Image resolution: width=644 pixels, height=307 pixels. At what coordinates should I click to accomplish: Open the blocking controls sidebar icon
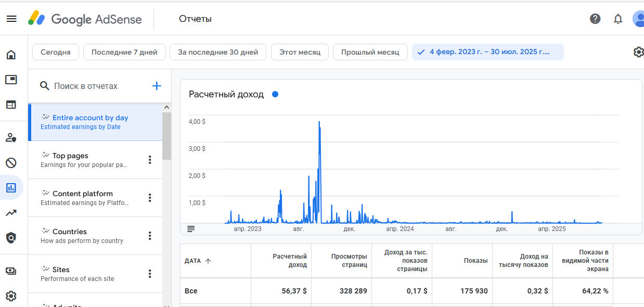pos(11,163)
